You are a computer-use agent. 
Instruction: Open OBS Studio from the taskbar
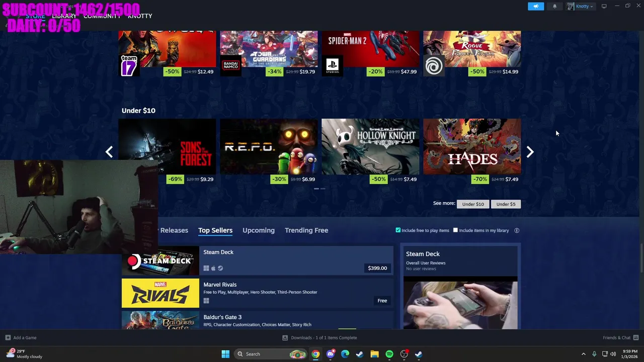point(404,354)
